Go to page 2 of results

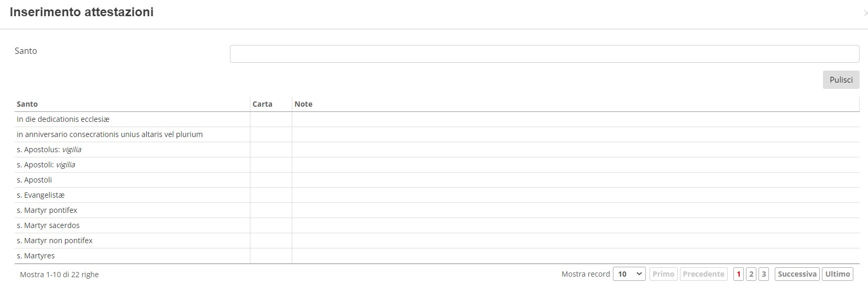point(751,274)
